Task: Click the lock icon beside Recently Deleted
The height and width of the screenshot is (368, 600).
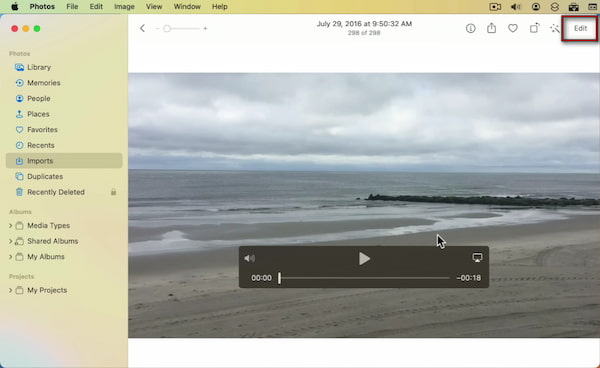Action: 114,192
